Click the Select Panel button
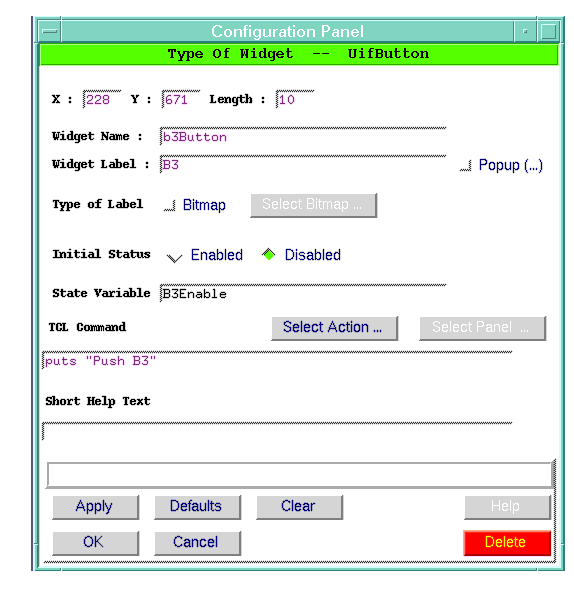 (482, 328)
